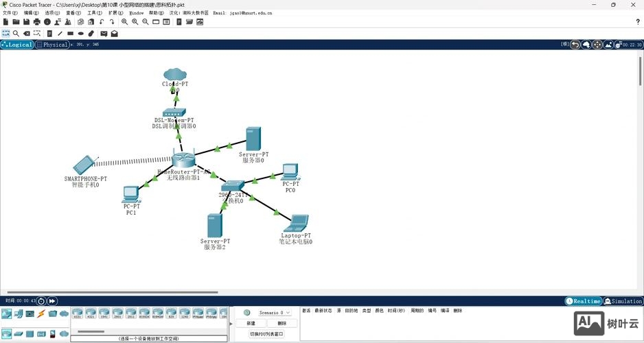The image size is (644, 343).
Task: Click the Add Simple PDU envelope icon
Action: point(104,33)
